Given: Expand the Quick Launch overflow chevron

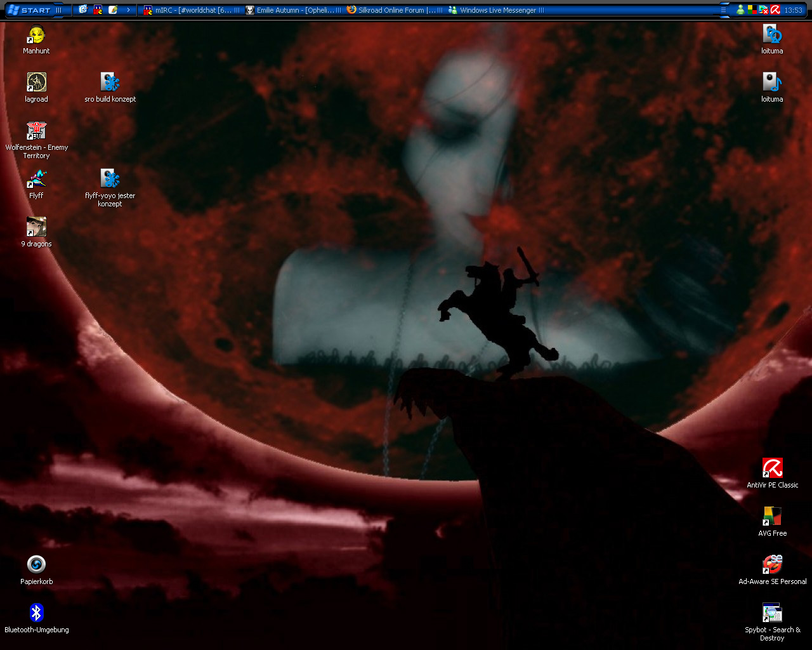Looking at the screenshot, I should pos(128,10).
